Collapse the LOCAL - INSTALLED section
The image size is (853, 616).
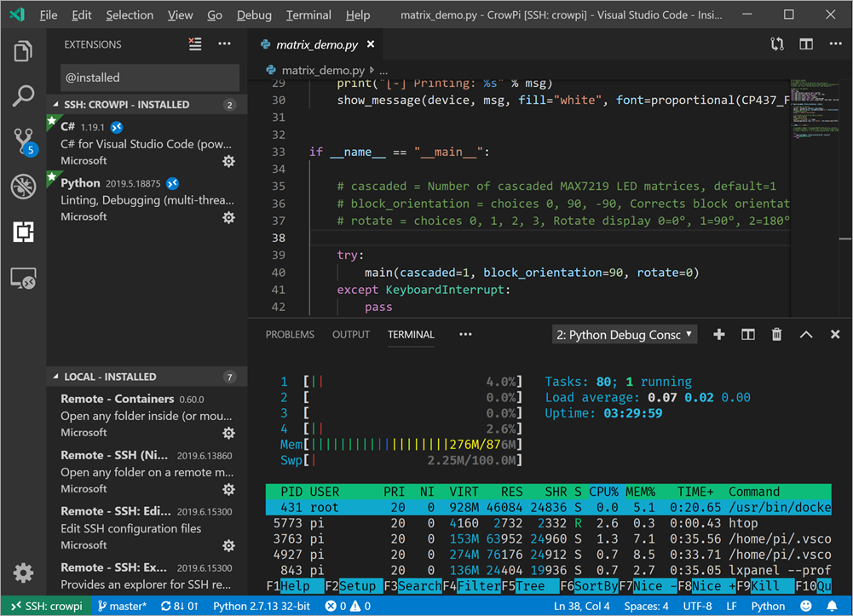click(x=147, y=377)
